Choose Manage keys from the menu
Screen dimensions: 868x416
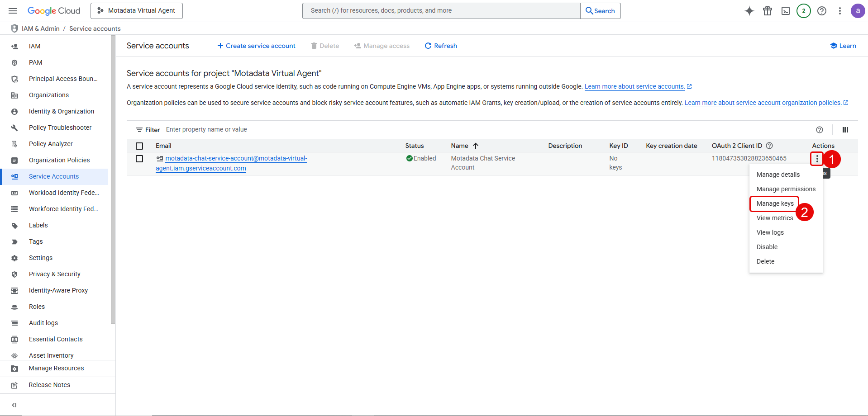tap(775, 203)
